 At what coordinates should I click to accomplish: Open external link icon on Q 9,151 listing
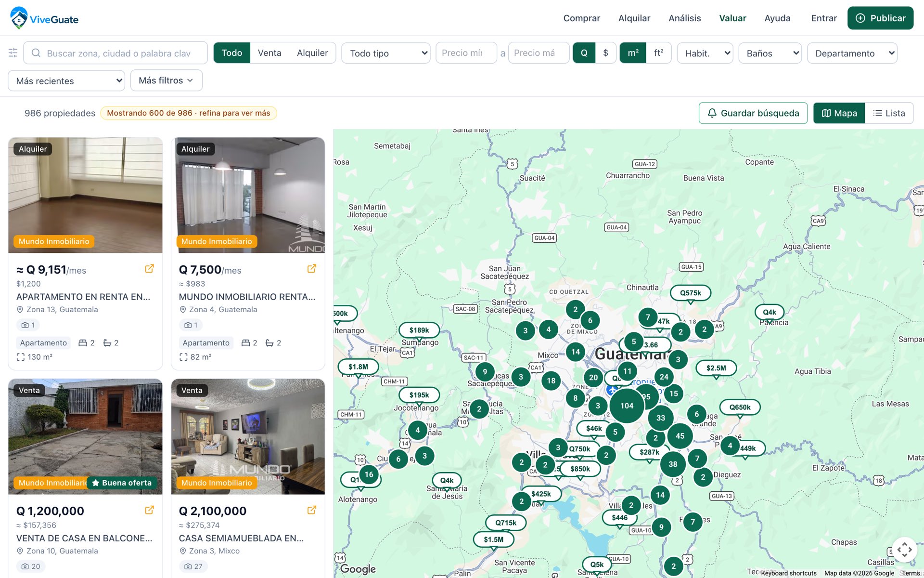pyautogui.click(x=150, y=269)
